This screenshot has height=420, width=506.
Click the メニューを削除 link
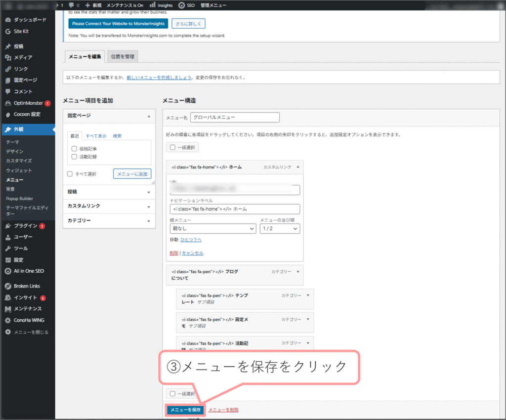[223, 410]
